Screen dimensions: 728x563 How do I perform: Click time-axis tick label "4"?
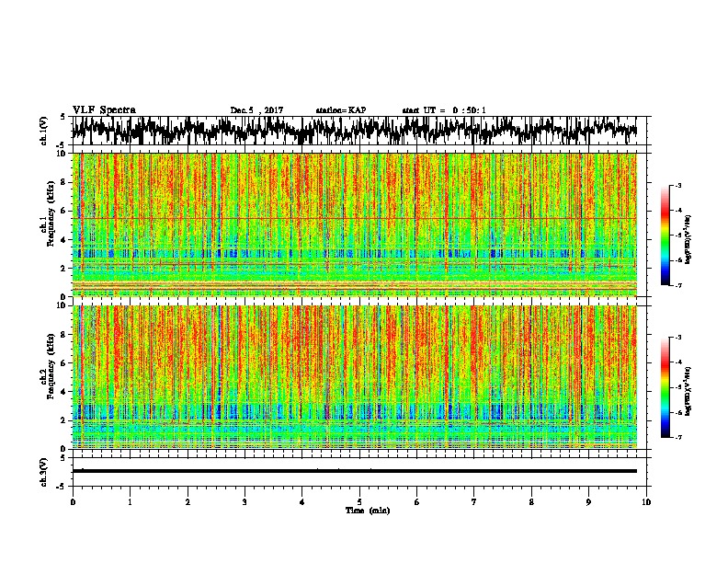pyautogui.click(x=302, y=501)
